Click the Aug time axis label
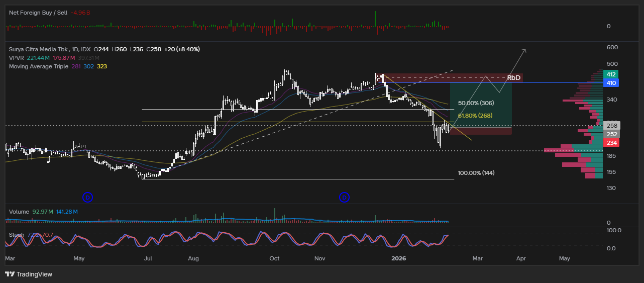Viewport: 644px width, 283px height. tap(193, 259)
